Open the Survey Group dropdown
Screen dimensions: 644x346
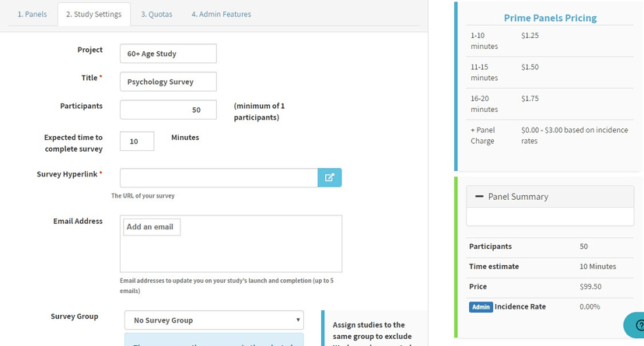coord(214,320)
